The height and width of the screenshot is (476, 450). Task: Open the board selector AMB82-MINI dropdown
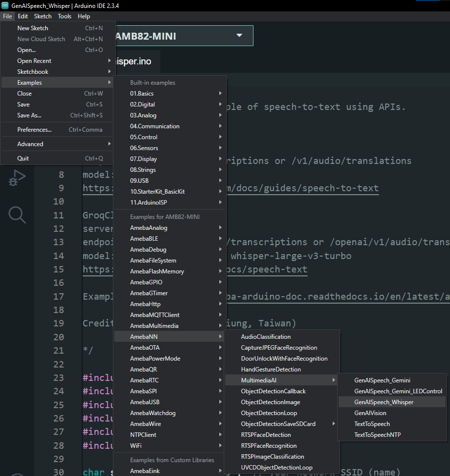tap(184, 36)
